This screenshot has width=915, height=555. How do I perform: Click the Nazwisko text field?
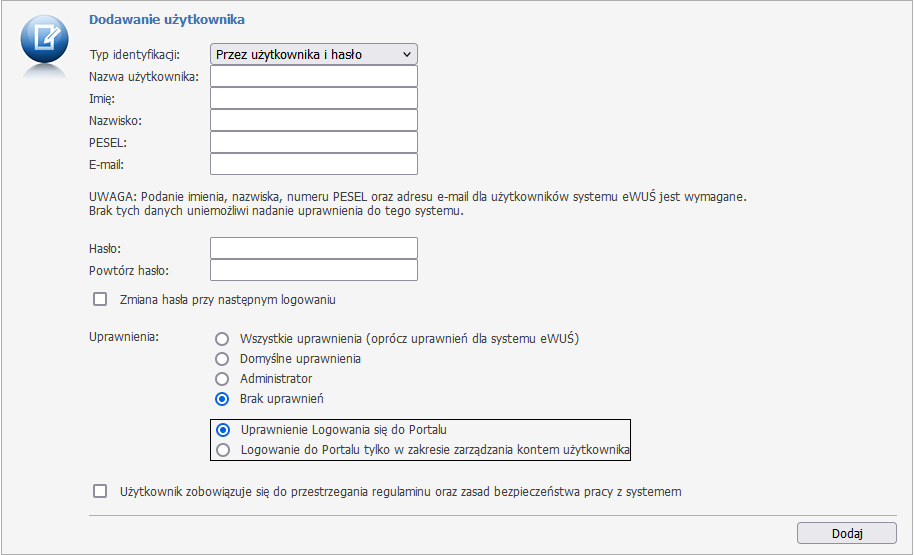point(313,120)
